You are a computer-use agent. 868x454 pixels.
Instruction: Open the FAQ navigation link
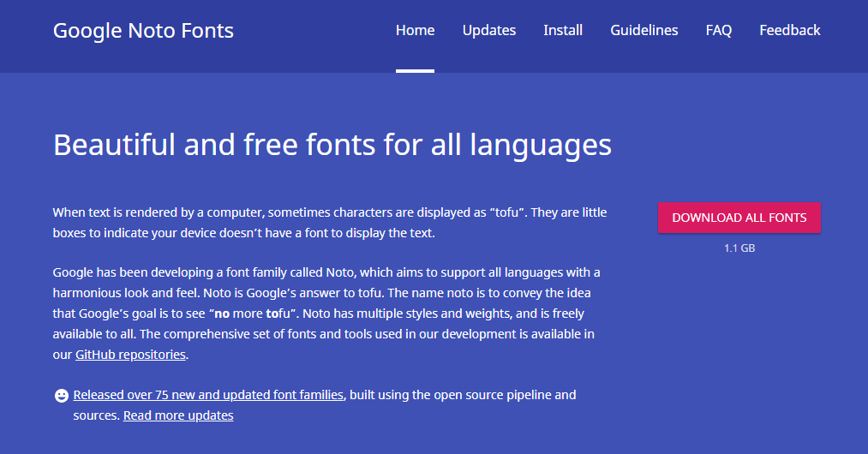pyautogui.click(x=719, y=31)
